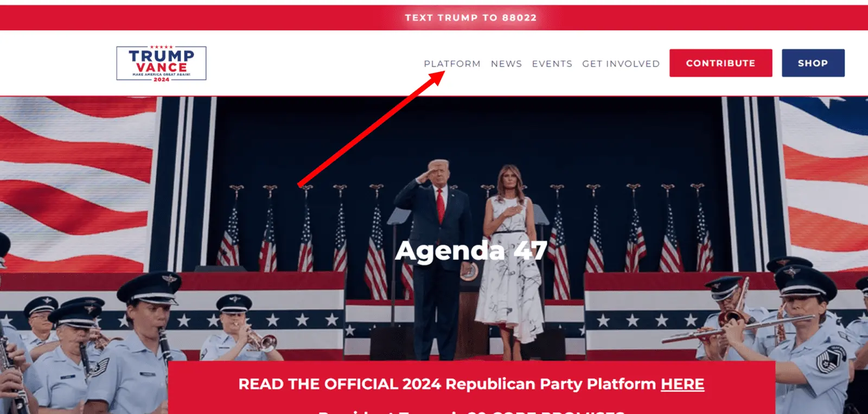Click the TEXT TRUMP TO 88022 banner
Image resolution: width=868 pixels, height=414 pixels.
(470, 17)
